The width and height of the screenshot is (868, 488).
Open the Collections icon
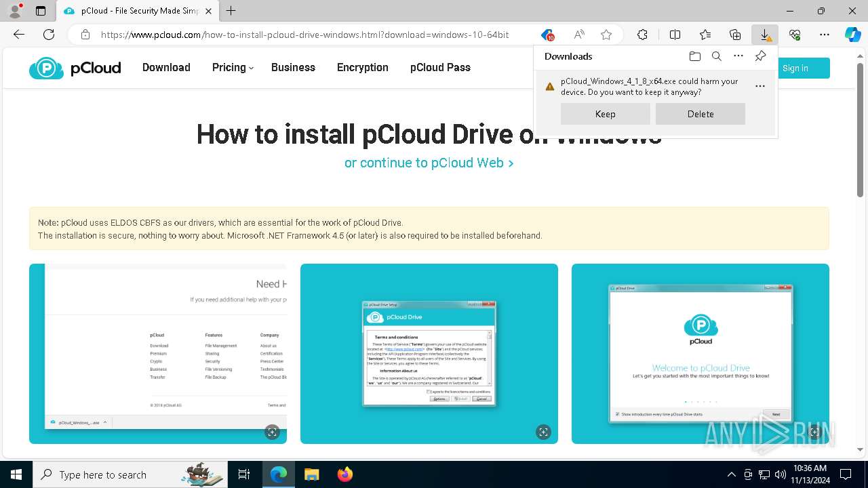coord(735,35)
